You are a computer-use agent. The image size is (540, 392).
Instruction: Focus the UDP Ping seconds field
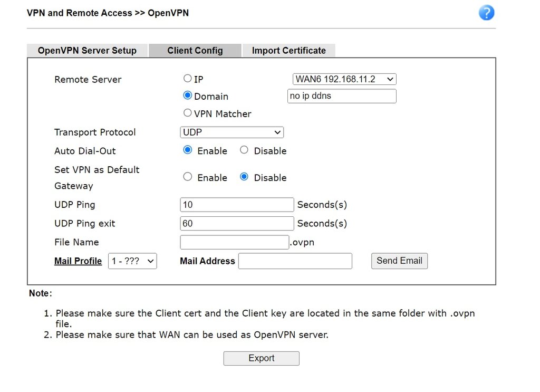(237, 205)
